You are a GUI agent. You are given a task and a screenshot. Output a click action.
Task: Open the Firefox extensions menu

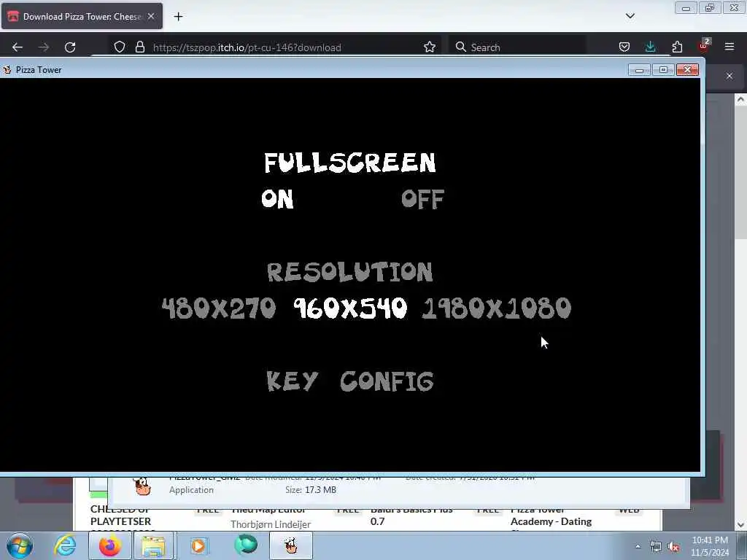[x=677, y=47]
